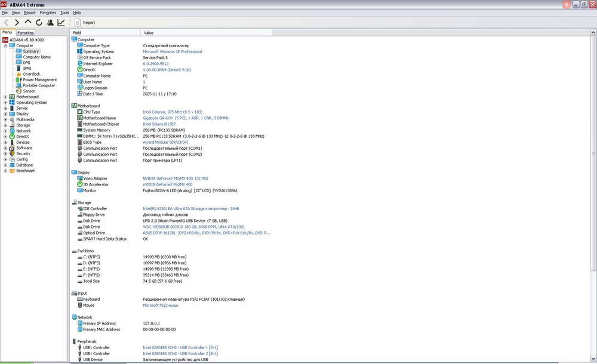Click the SMART Hard Disks Status row

(x=171, y=239)
